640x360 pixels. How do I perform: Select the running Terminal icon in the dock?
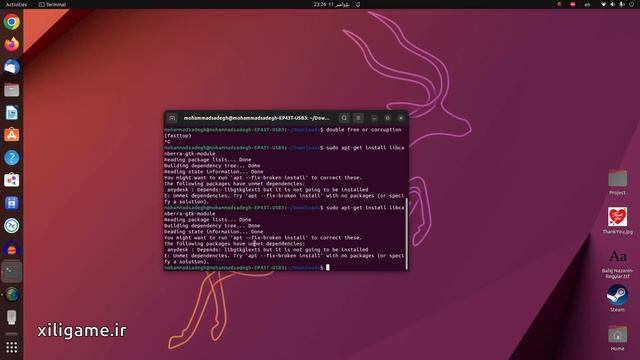(11, 271)
